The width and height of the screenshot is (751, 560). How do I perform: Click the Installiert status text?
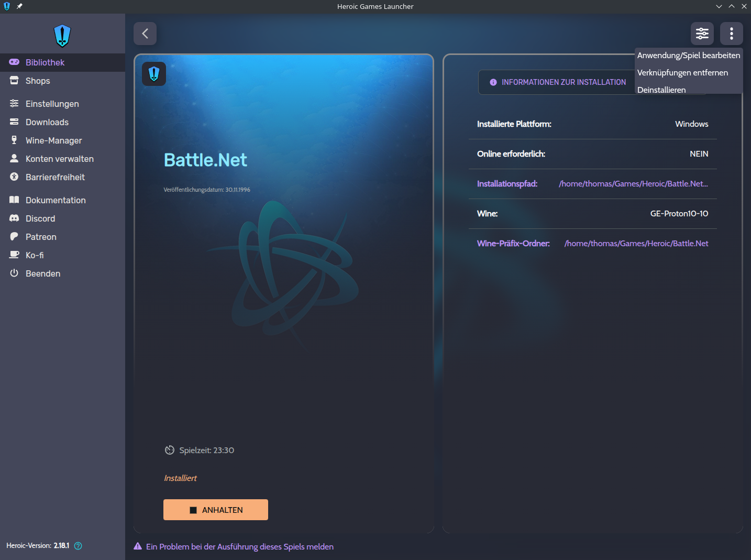181,478
